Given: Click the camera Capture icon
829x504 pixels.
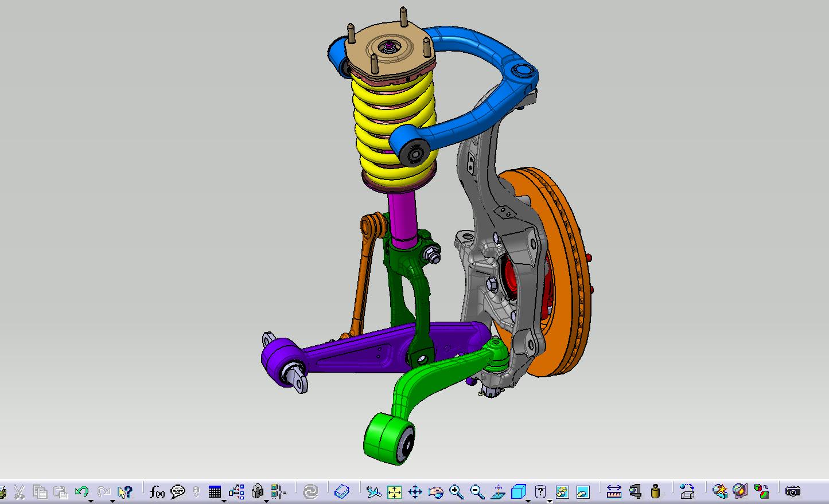Looking at the screenshot, I should [793, 491].
